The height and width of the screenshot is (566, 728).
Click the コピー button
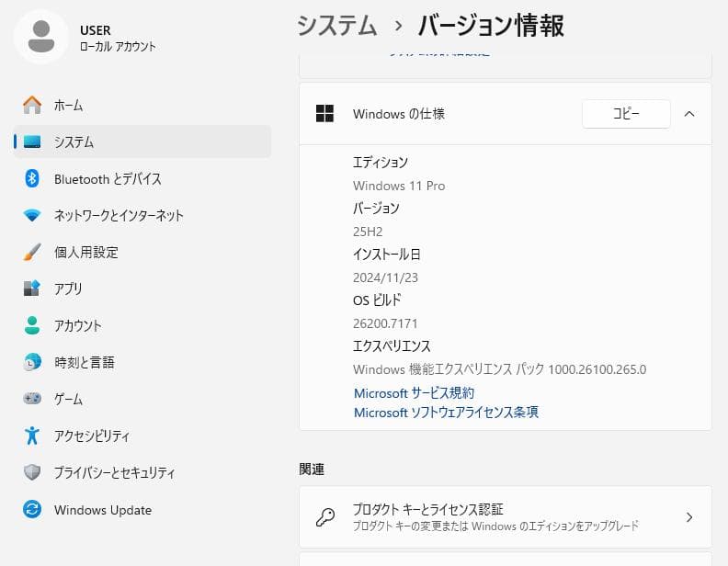626,114
